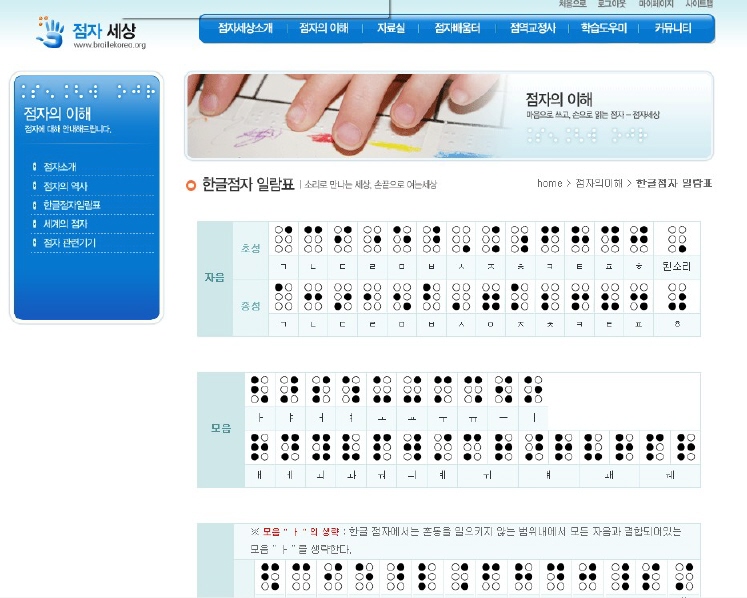Open the 학습도우미 menu

(x=604, y=28)
